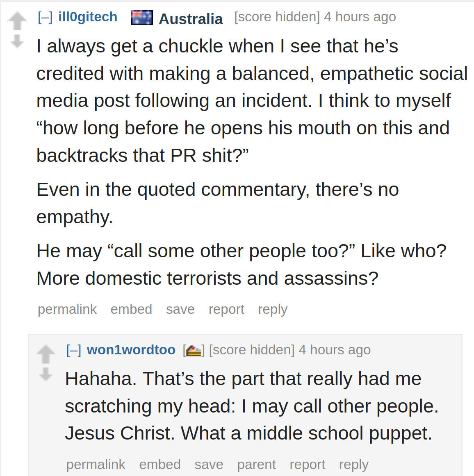
Task: Collapse won1wordtoo's reply
Action: 74,350
